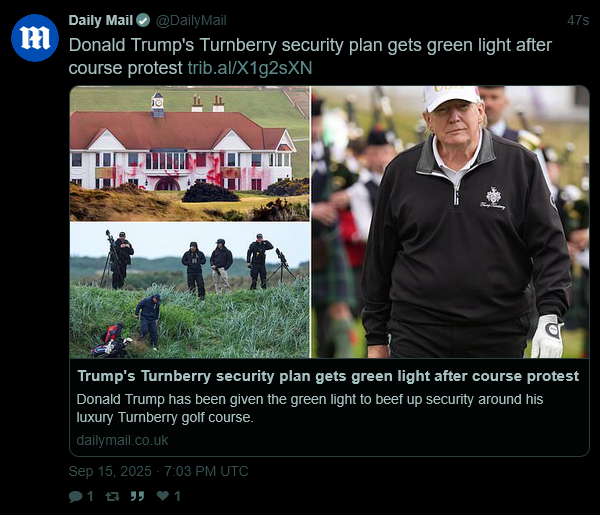This screenshot has width=600, height=515.
Task: Click the reply speech bubble icon
Action: 75,497
